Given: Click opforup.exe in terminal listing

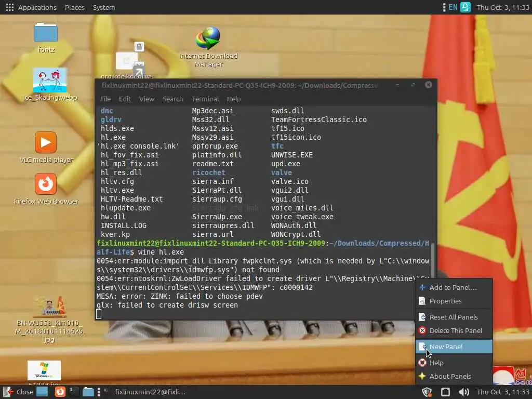Looking at the screenshot, I should click(x=215, y=146).
